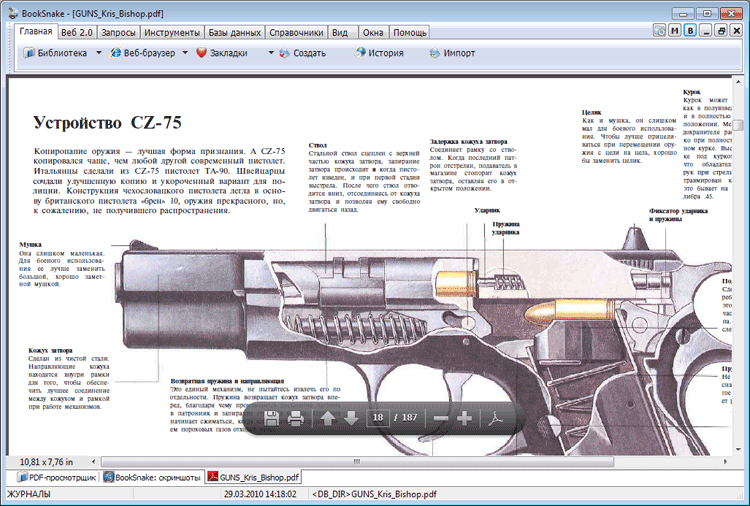Expand the Закладки dropdown arrow
750x506 pixels.
pyautogui.click(x=271, y=53)
